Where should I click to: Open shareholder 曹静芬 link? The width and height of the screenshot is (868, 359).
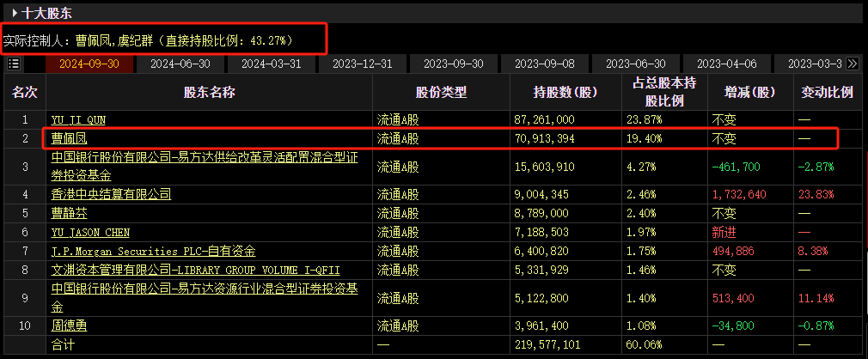70,213
